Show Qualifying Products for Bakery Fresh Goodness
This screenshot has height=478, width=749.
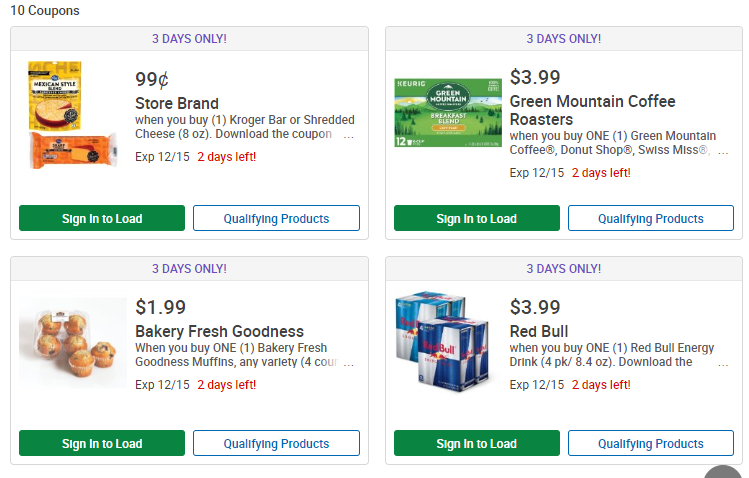pyautogui.click(x=276, y=444)
